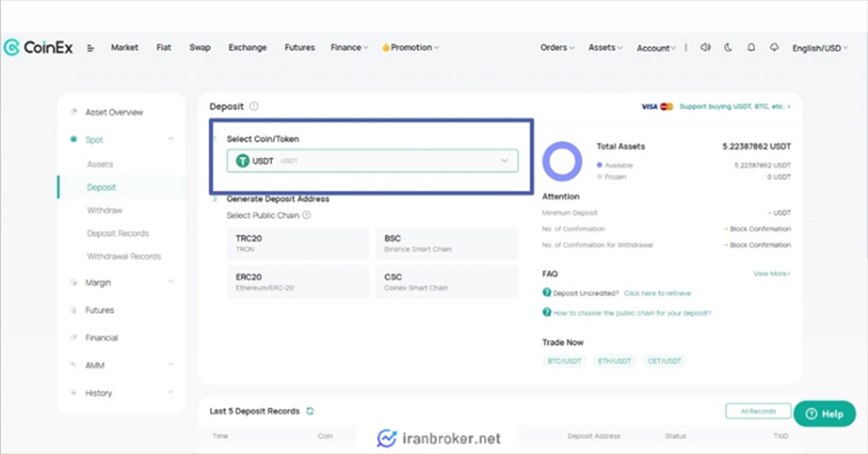Screen dimensions: 868x454
Task: Go to the Exchange page
Action: click(248, 47)
